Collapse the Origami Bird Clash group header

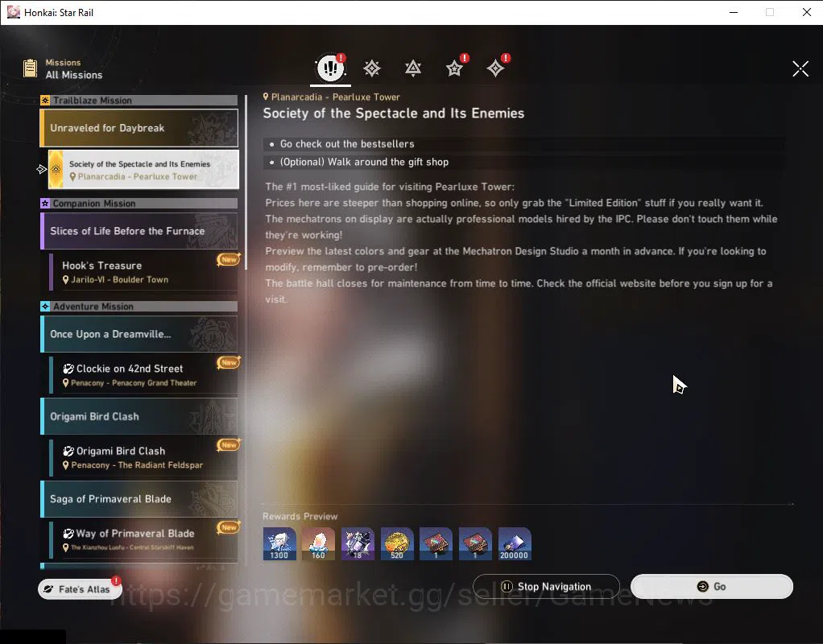coord(139,416)
